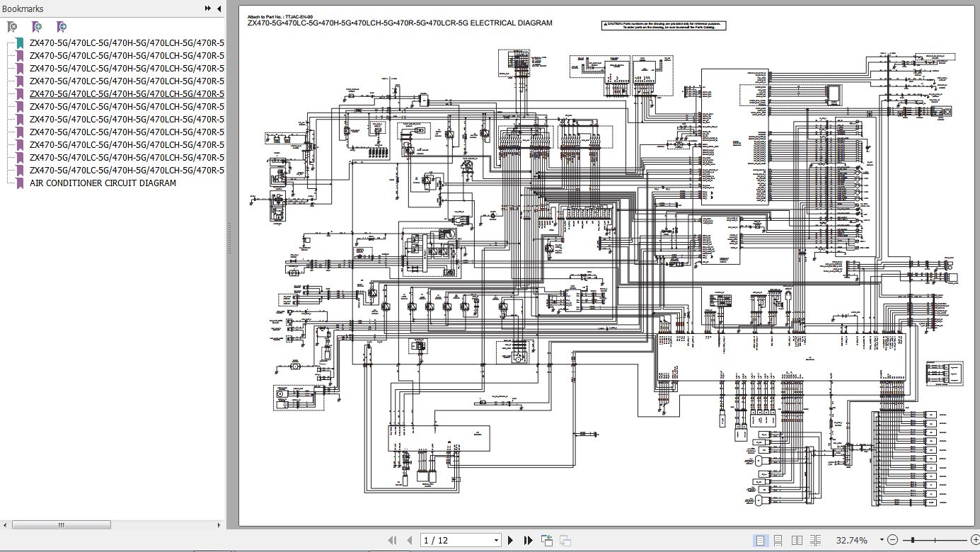Jump to the last page
Viewport: 980px width, 552px height.
pos(528,540)
